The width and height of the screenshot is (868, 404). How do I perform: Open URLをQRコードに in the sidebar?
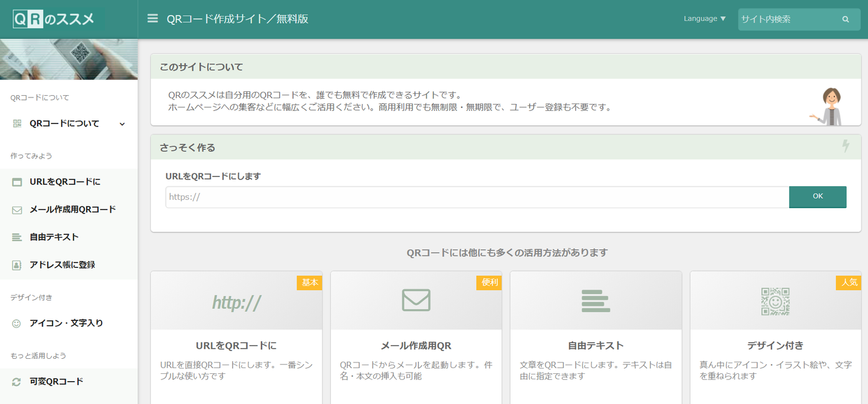coord(64,182)
